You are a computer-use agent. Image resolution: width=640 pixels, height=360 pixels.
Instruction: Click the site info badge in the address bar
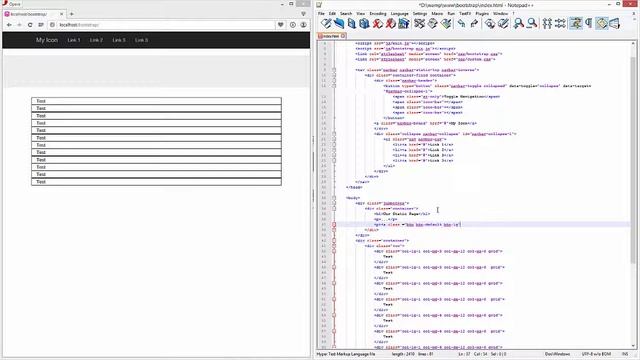[52, 25]
